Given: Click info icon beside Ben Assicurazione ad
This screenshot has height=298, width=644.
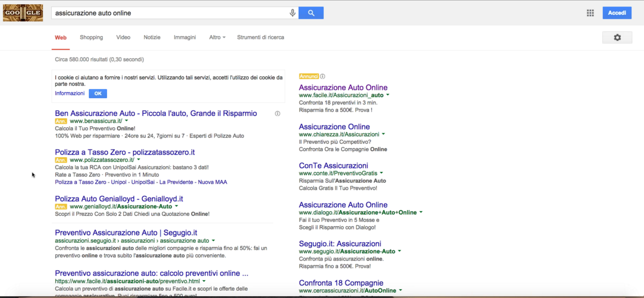Looking at the screenshot, I should click(x=277, y=114).
